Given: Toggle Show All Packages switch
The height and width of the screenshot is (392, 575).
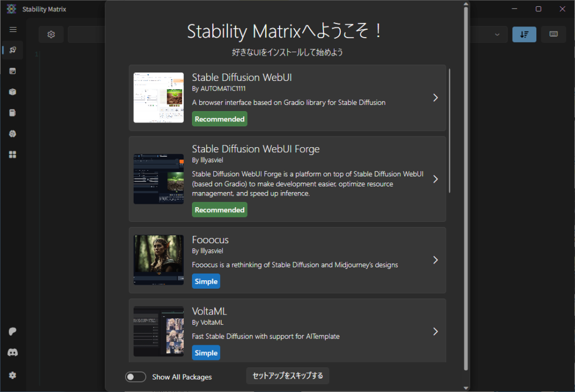Looking at the screenshot, I should pos(135,377).
